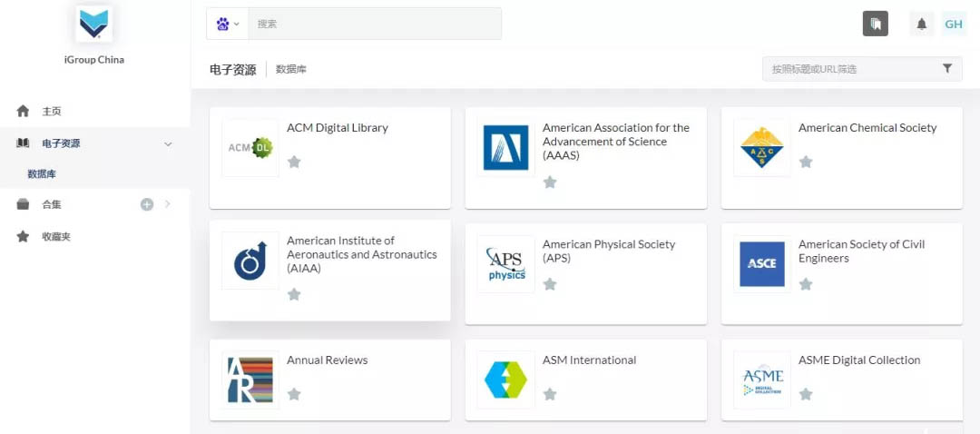Open 收藏夹 favorites in sidebar
The width and height of the screenshot is (980, 434).
click(56, 237)
